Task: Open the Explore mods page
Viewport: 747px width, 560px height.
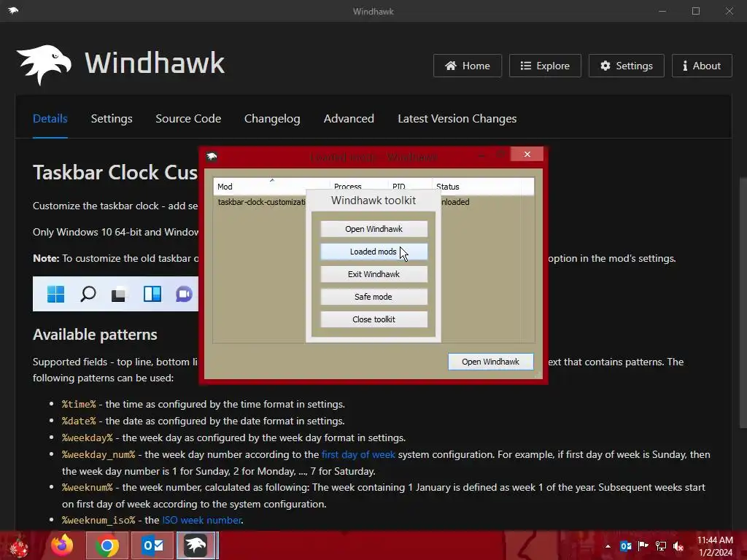Action: coord(544,66)
